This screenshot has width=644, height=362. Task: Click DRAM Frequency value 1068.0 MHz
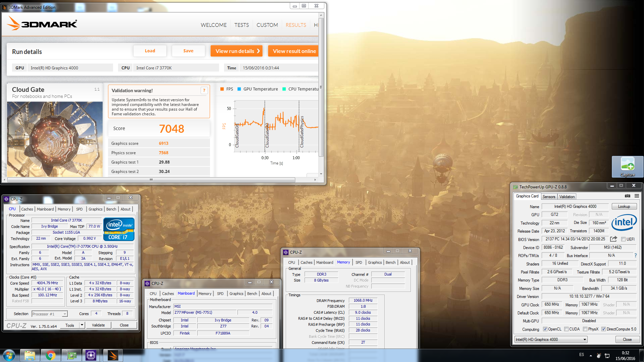pos(363,300)
